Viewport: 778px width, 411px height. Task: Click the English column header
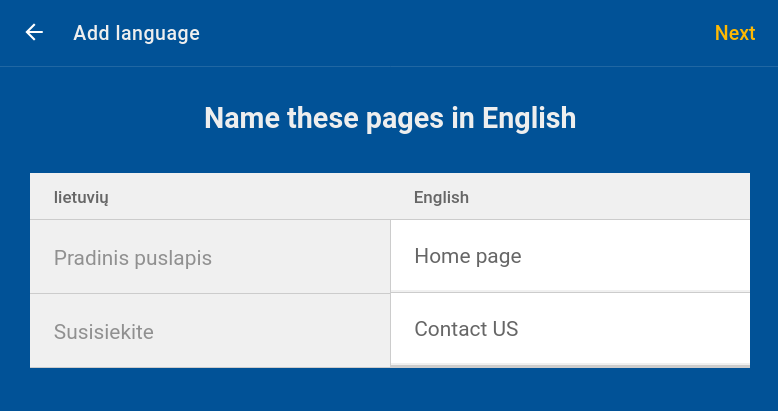click(441, 197)
